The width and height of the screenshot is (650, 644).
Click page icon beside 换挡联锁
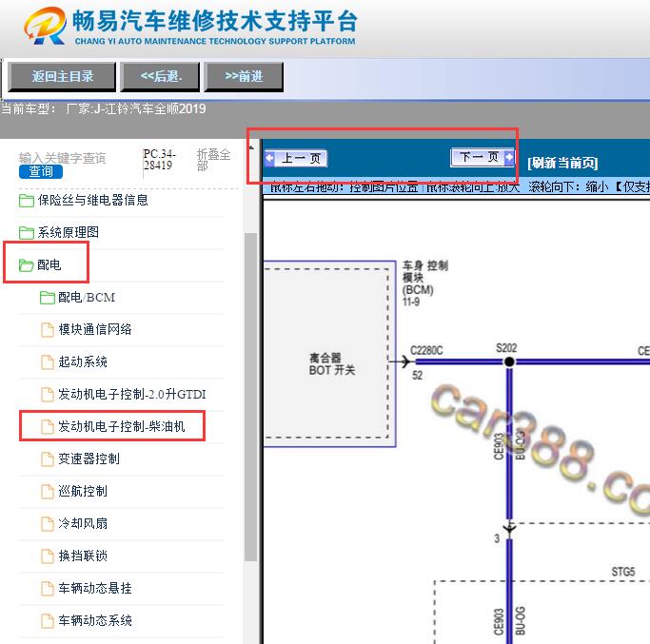click(x=48, y=556)
